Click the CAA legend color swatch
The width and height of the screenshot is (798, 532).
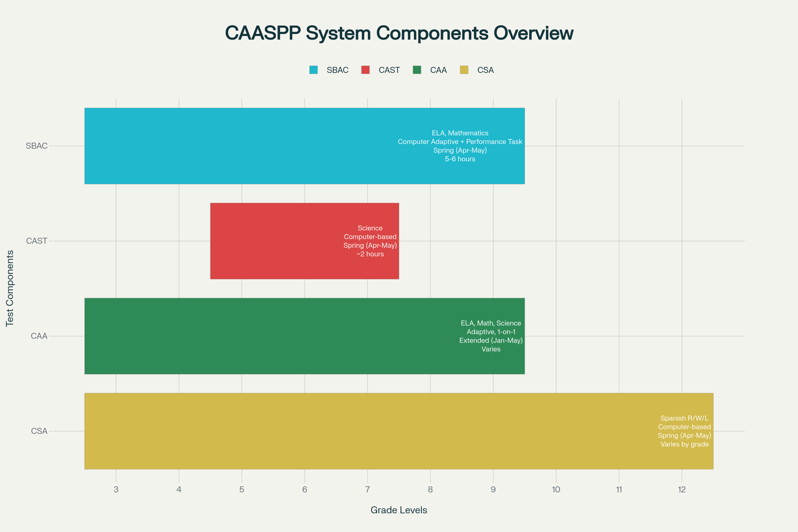pyautogui.click(x=417, y=70)
